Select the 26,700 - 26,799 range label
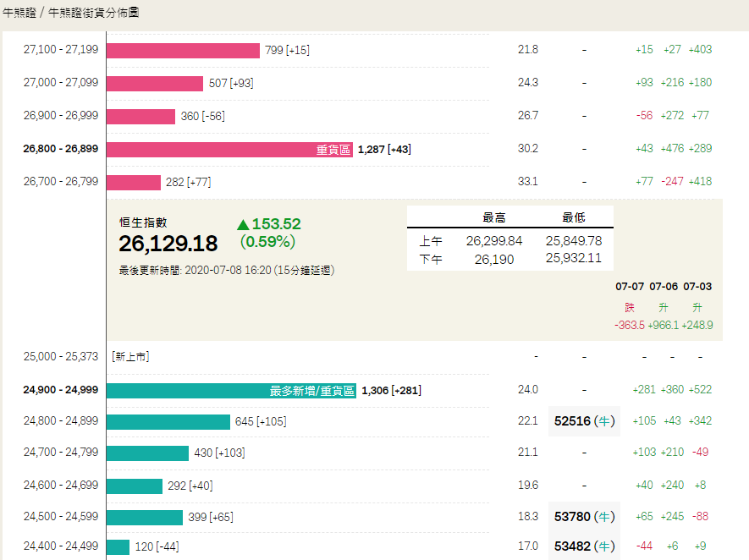This screenshot has height=560, width=749. tap(61, 181)
